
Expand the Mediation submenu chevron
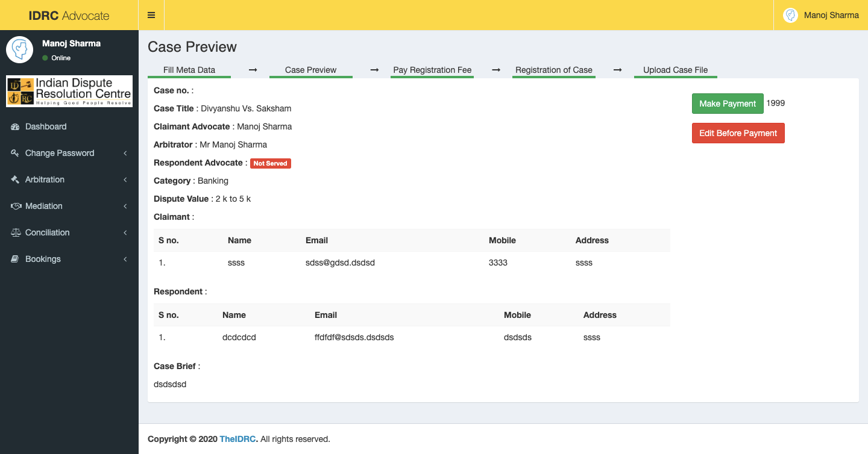[x=125, y=207]
